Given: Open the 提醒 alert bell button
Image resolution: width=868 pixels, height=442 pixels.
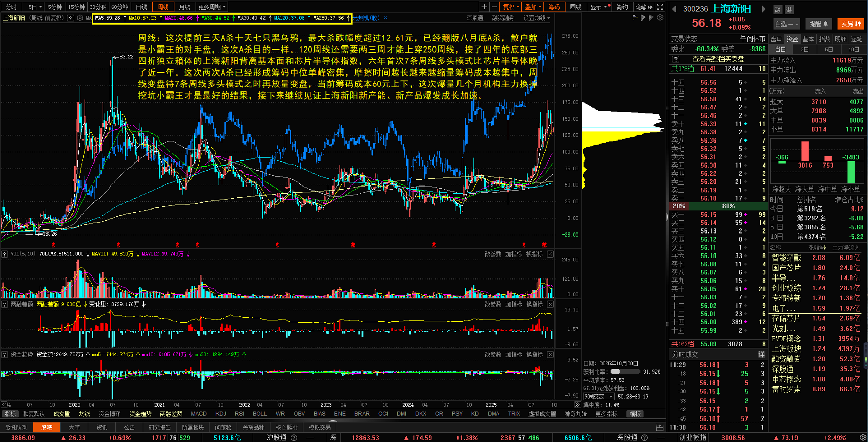Looking at the screenshot, I should (x=818, y=24).
